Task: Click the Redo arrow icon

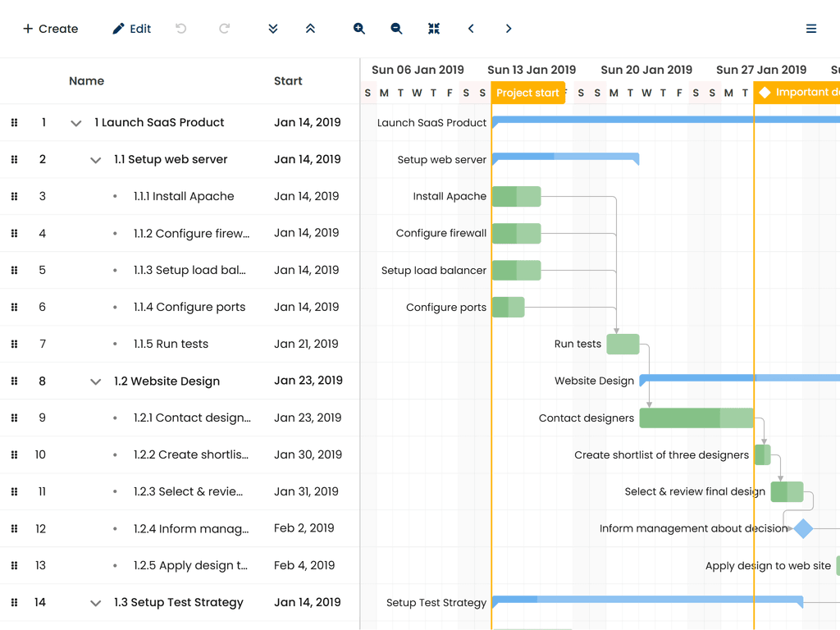Action: 224,29
